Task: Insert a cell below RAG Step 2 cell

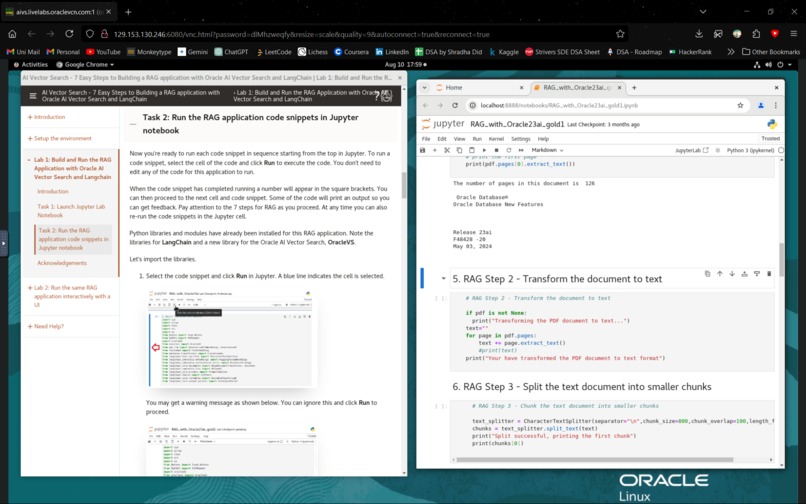Action: point(757,274)
